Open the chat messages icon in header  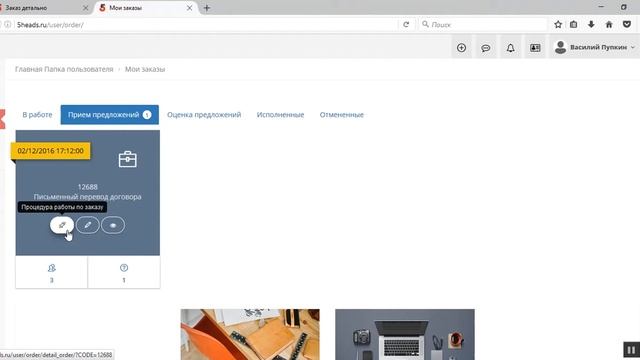click(x=486, y=48)
